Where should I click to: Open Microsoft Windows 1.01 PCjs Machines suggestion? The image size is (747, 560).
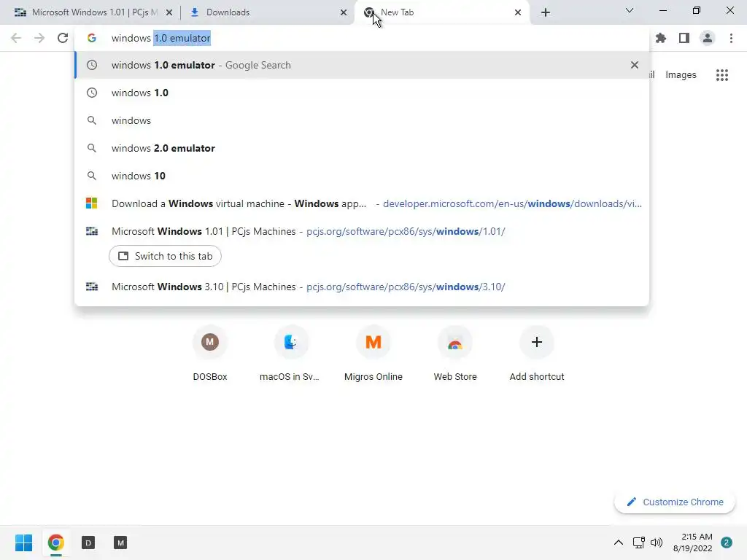coord(362,231)
